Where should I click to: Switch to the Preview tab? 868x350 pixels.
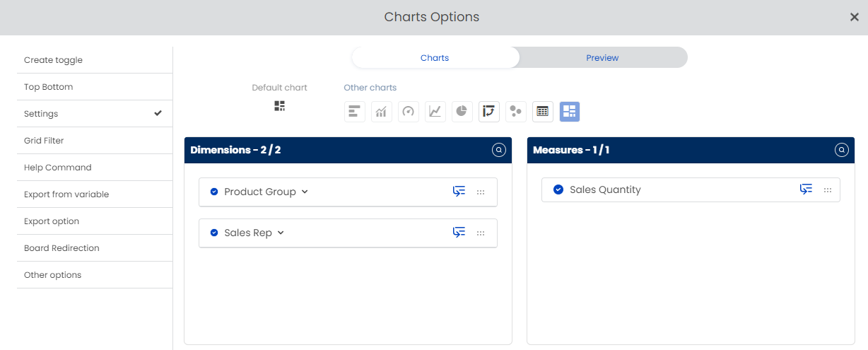(x=602, y=58)
